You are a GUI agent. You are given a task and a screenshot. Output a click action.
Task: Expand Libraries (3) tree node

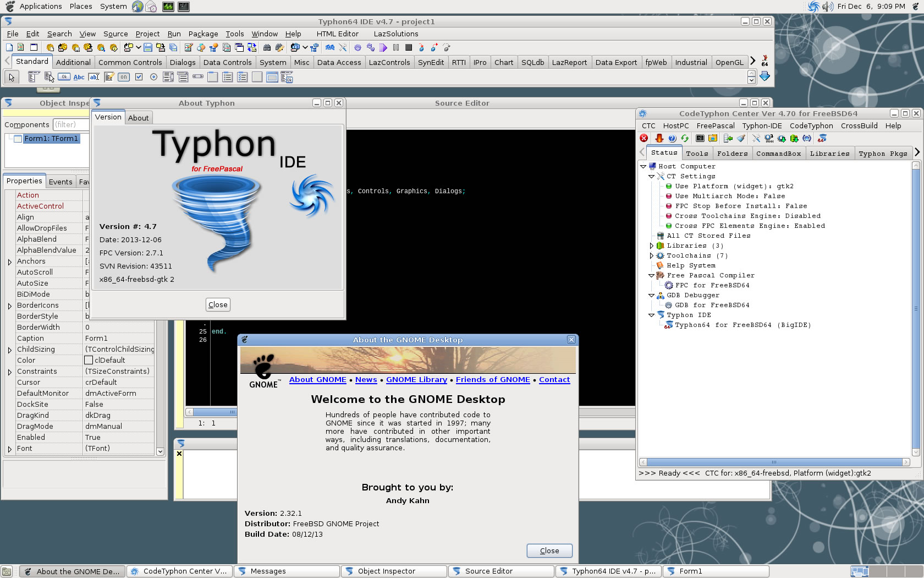652,246
